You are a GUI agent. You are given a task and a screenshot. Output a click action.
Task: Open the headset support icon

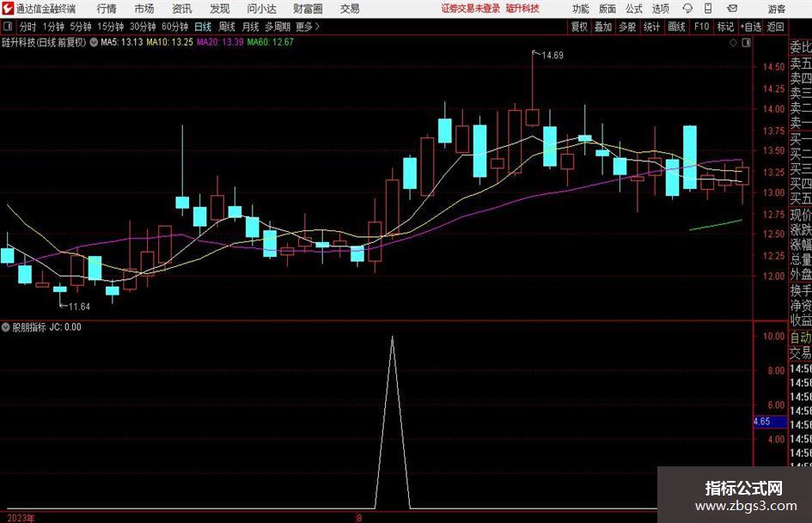pyautogui.click(x=687, y=9)
